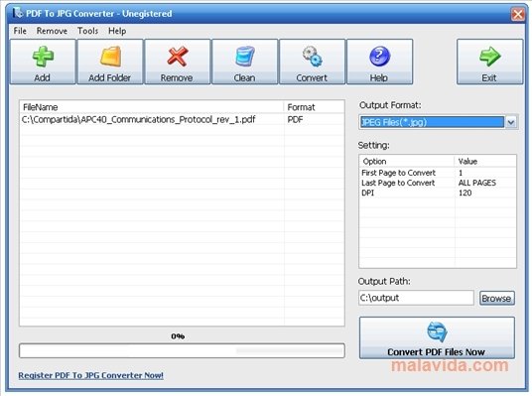This screenshot has height=396, width=532.
Task: Close the PDF To JPG Converter window
Action: (x=517, y=14)
